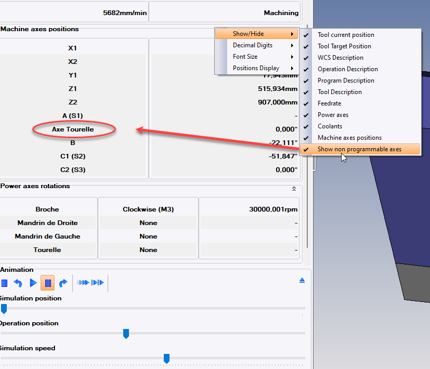The image size is (430, 369).
Task: Click the panel's vertical scrollbar
Action: 307,137
